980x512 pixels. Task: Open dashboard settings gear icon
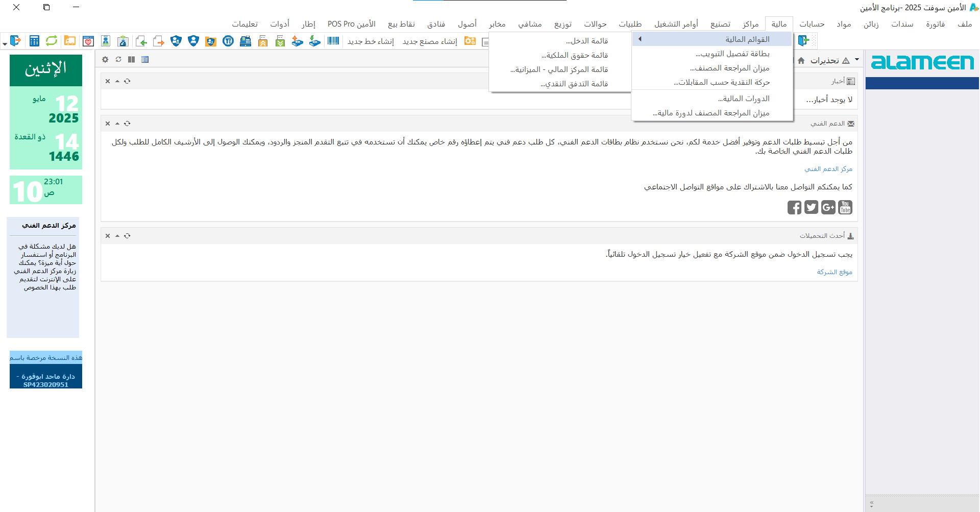[105, 60]
